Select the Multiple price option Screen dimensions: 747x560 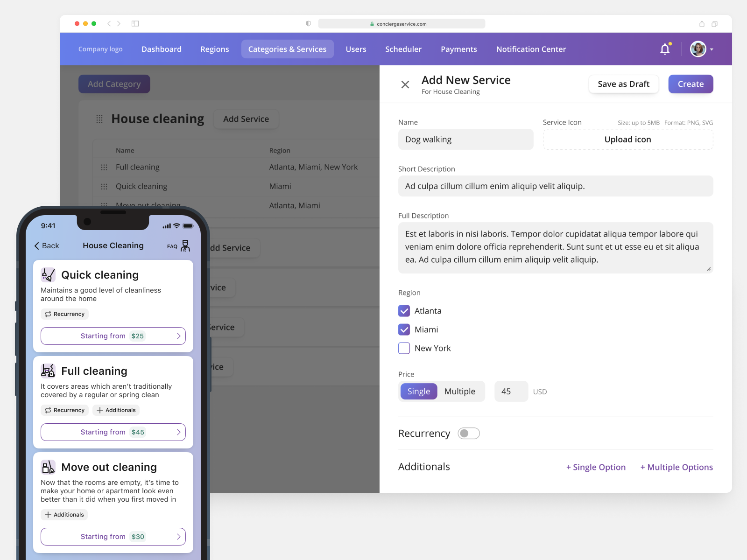pyautogui.click(x=459, y=392)
